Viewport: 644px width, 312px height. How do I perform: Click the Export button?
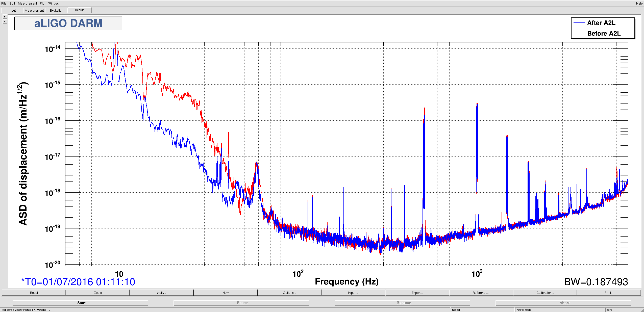pyautogui.click(x=417, y=293)
